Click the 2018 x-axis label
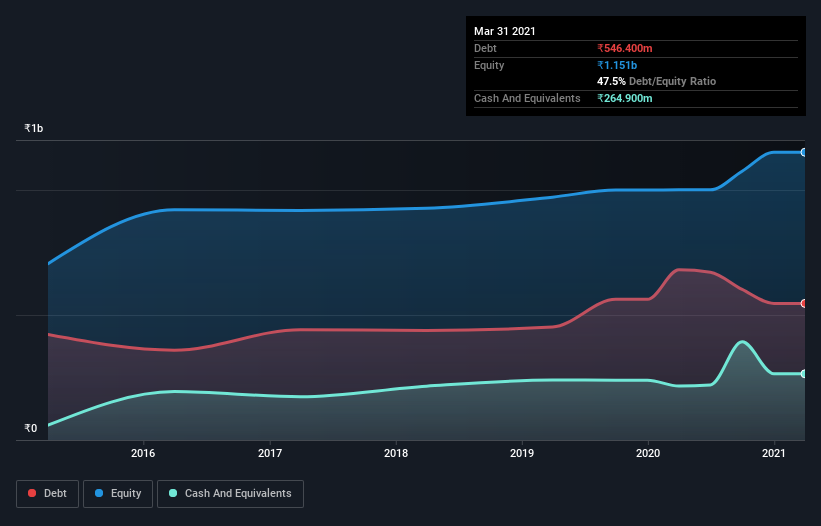Viewport: 821px width, 526px height. (396, 453)
